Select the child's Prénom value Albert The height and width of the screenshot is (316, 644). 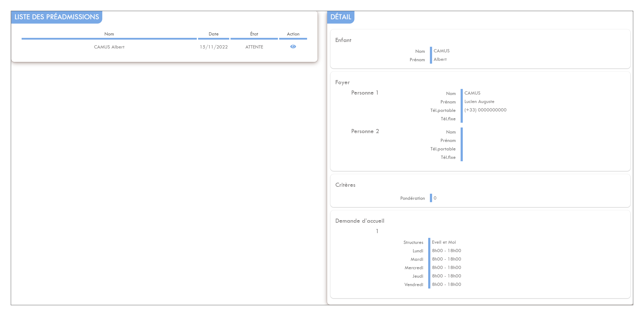point(440,59)
